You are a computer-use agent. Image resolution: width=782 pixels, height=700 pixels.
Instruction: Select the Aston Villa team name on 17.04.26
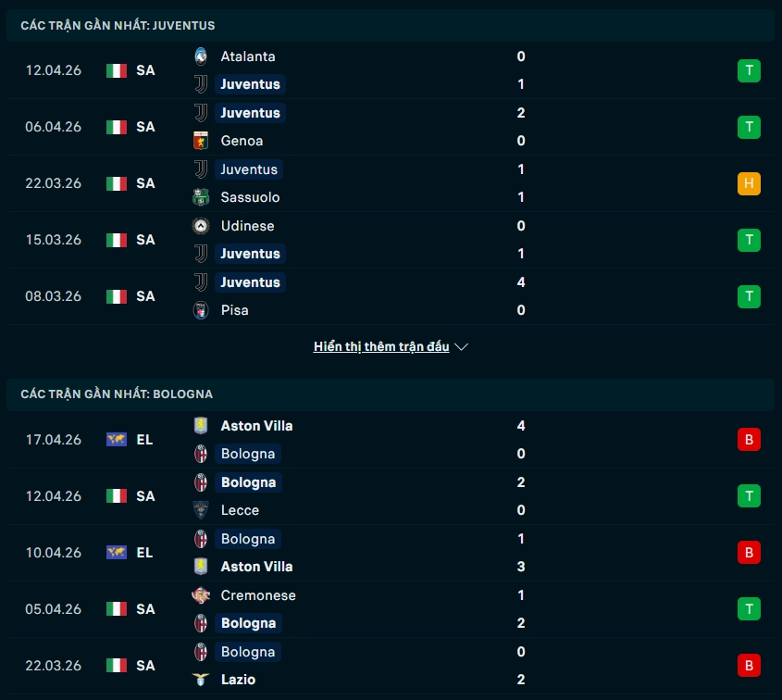[x=256, y=426]
